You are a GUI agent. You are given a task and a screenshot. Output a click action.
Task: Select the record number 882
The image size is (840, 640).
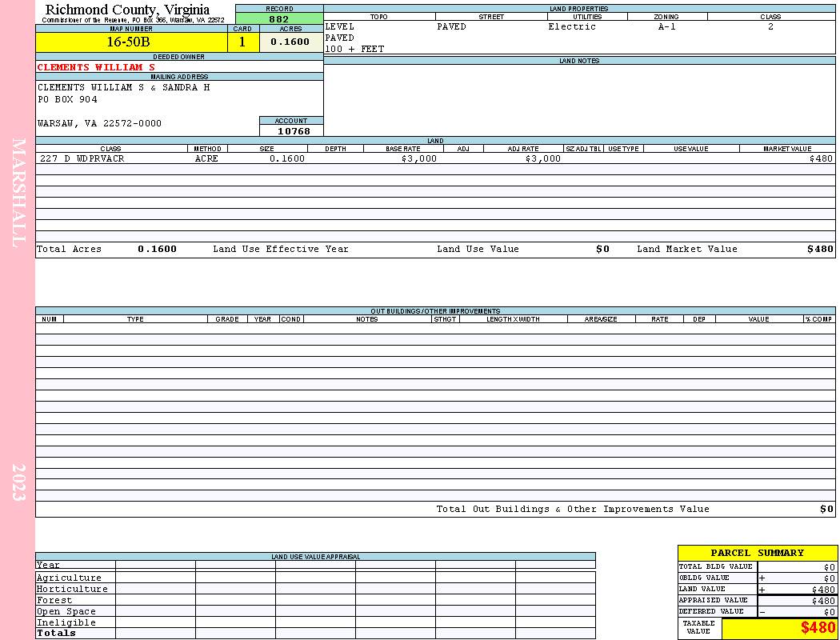click(279, 18)
